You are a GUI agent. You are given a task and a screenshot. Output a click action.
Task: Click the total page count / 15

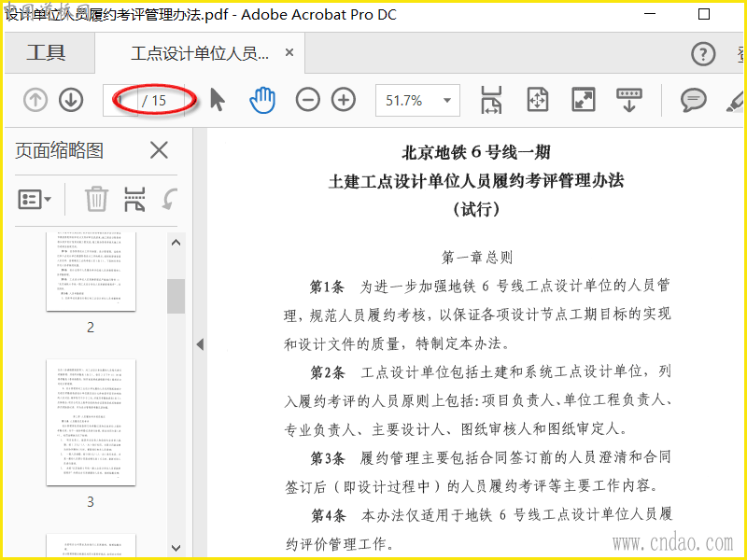pos(154,101)
